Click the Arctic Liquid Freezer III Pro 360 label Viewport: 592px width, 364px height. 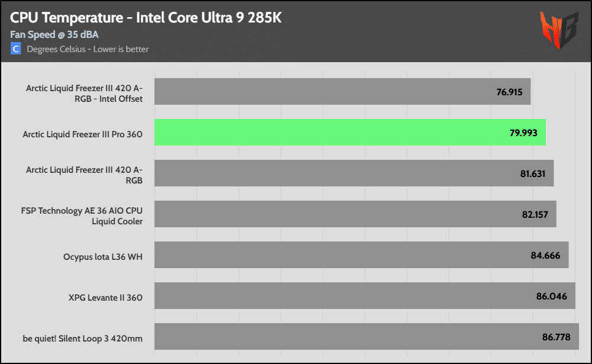(x=83, y=134)
